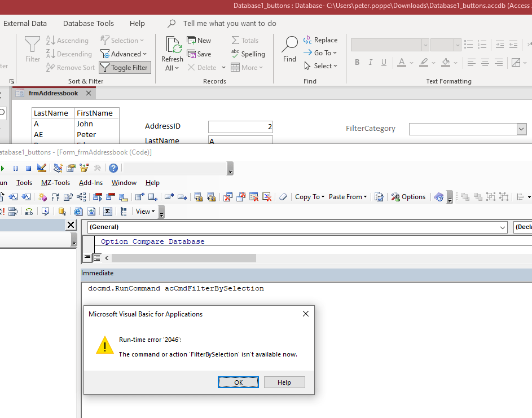Select the Find icon on the ribbon
Image resolution: width=532 pixels, height=418 pixels.
(289, 49)
